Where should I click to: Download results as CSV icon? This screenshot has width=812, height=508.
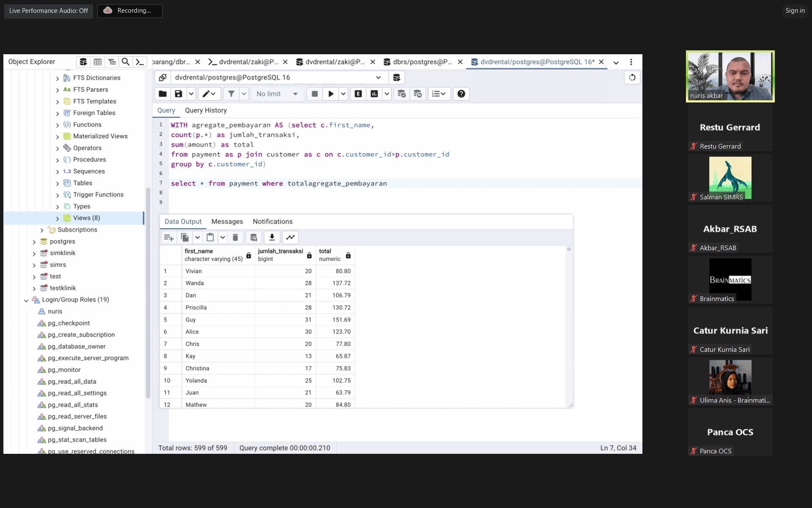point(272,237)
